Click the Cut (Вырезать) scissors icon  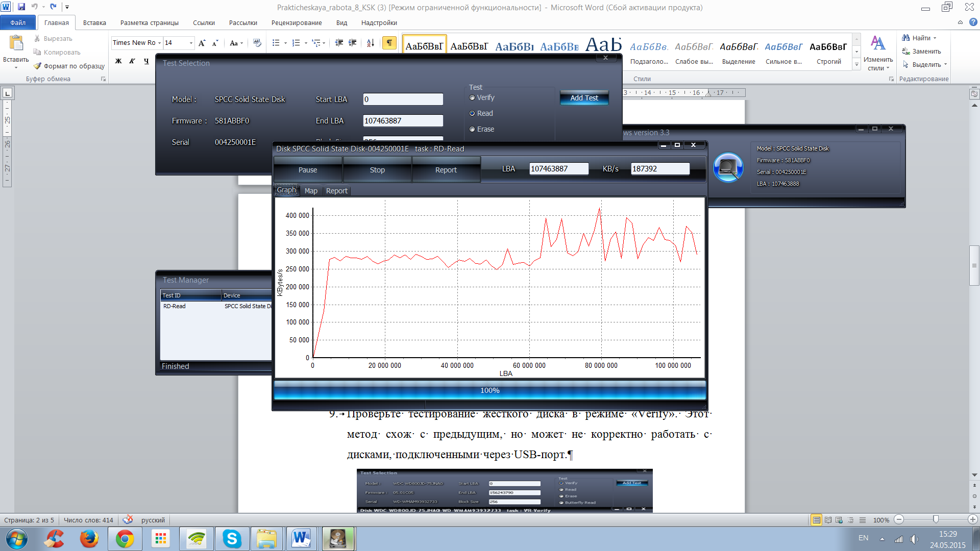[x=37, y=38]
